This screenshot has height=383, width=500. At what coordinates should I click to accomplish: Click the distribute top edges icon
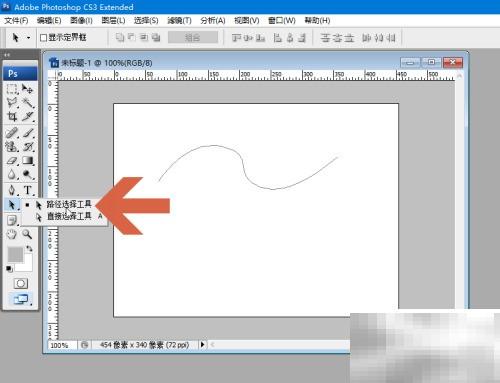point(325,38)
